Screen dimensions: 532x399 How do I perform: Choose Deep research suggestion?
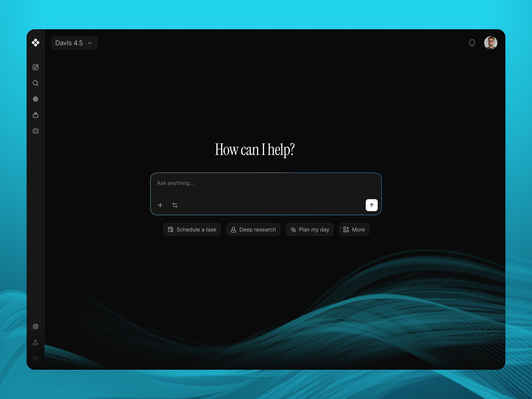tap(253, 229)
